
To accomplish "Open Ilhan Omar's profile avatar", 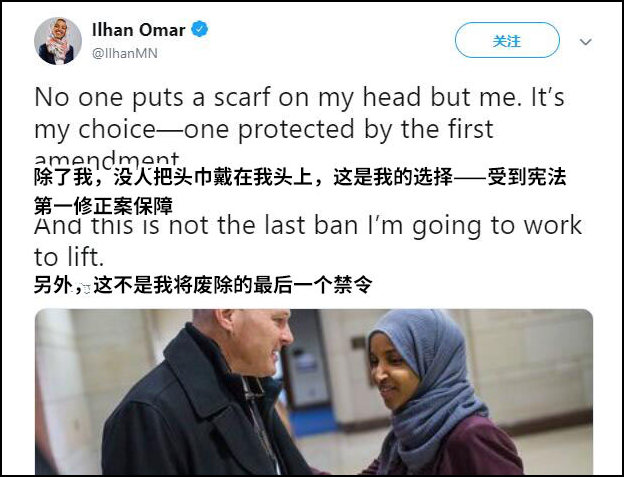I will pos(58,41).
